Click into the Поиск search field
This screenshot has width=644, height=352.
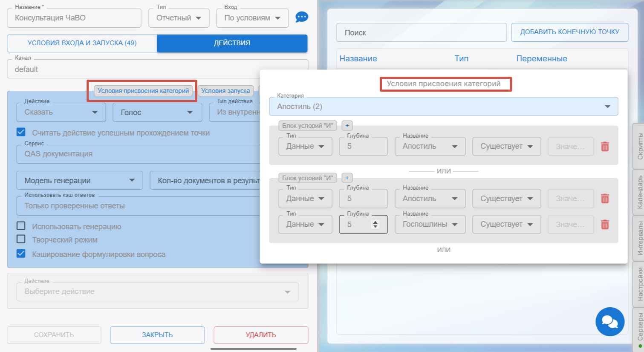[421, 33]
